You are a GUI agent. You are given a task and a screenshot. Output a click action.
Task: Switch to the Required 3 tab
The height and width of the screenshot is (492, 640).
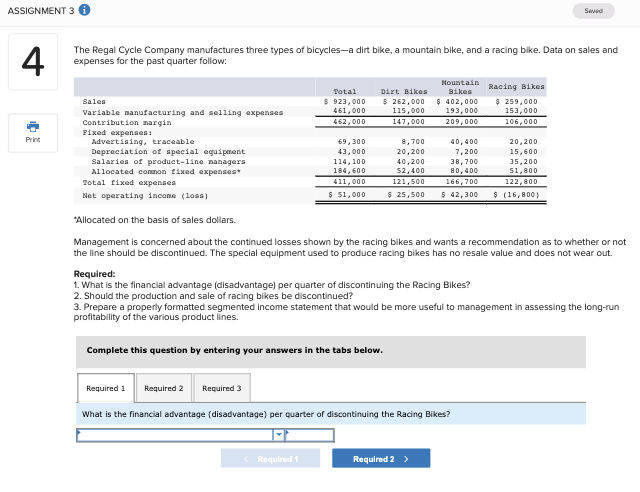tap(222, 388)
